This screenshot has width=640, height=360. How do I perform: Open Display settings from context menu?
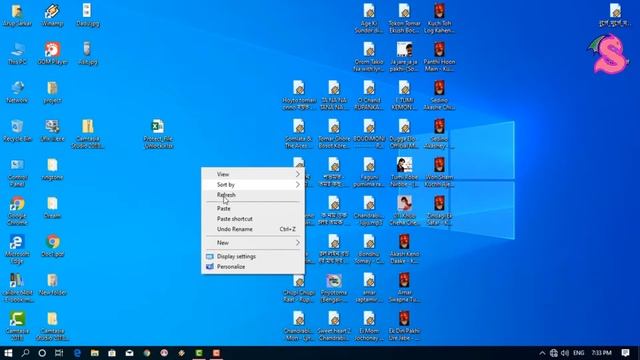point(253,256)
